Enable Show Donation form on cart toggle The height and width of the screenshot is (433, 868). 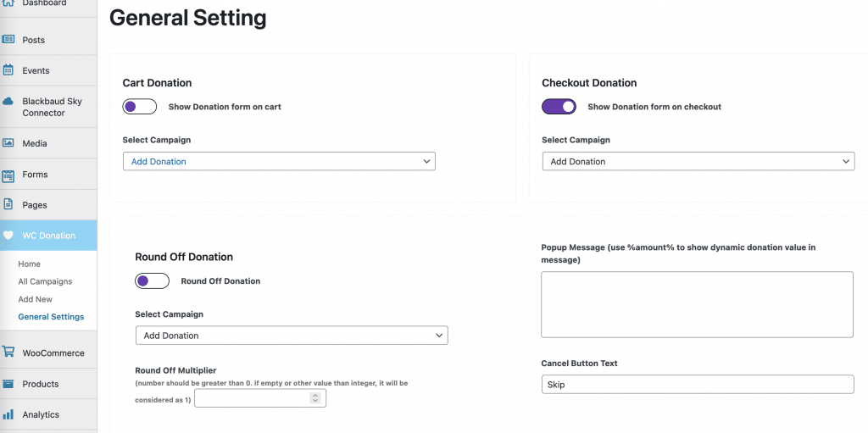click(x=140, y=106)
